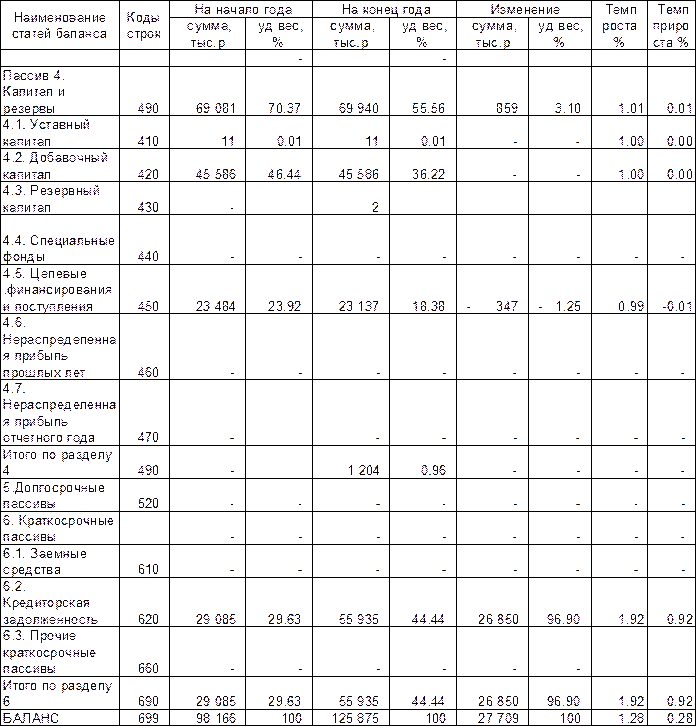
Task: Select the value 46.44
Action: [284, 175]
